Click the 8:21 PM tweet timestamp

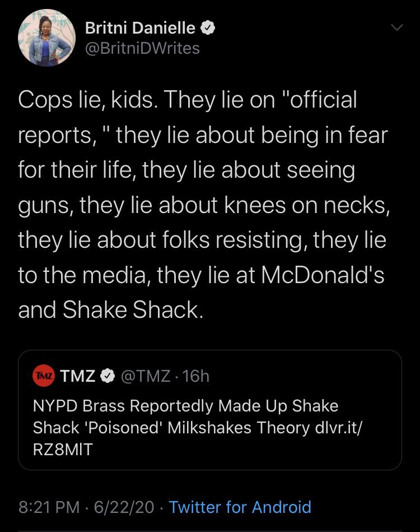[x=49, y=507]
